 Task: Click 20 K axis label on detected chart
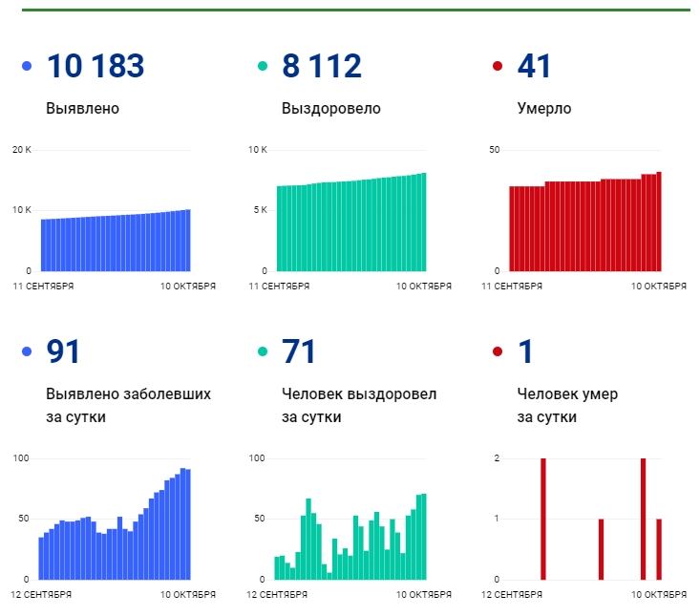(x=21, y=150)
